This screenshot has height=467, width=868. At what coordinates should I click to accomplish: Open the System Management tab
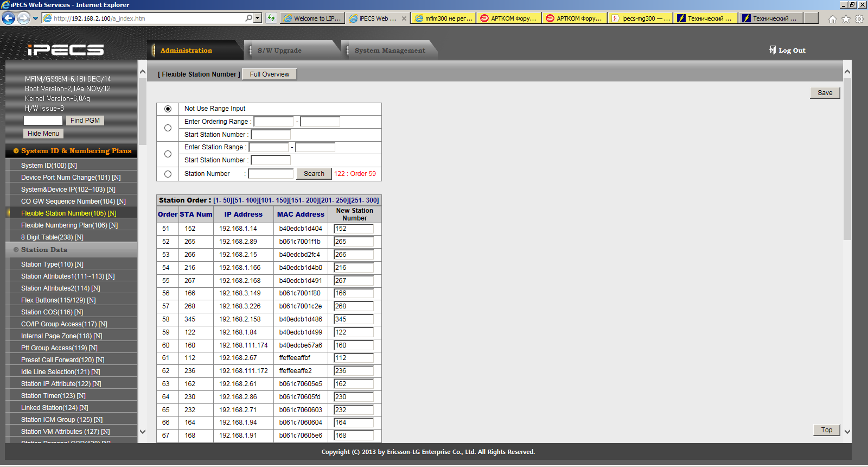tap(390, 51)
